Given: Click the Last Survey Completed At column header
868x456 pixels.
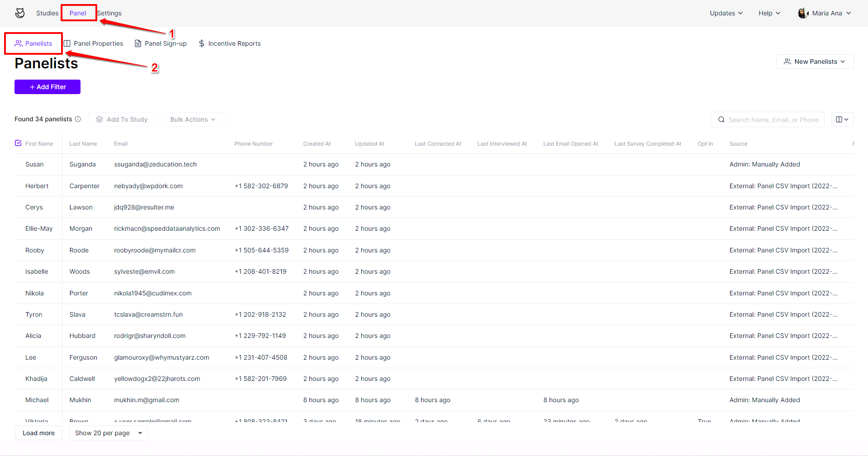Looking at the screenshot, I should pos(648,144).
